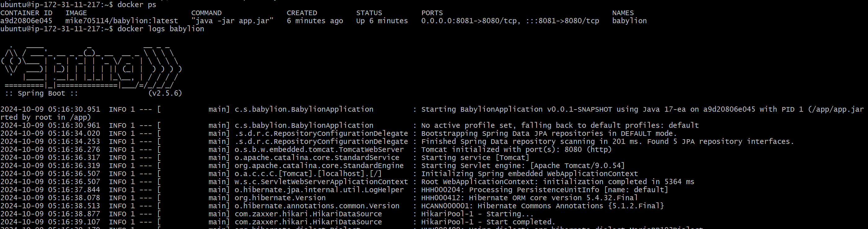
Task: Click the IPv6 port mapping :::8081->8080/tcp
Action: pyautogui.click(x=562, y=21)
